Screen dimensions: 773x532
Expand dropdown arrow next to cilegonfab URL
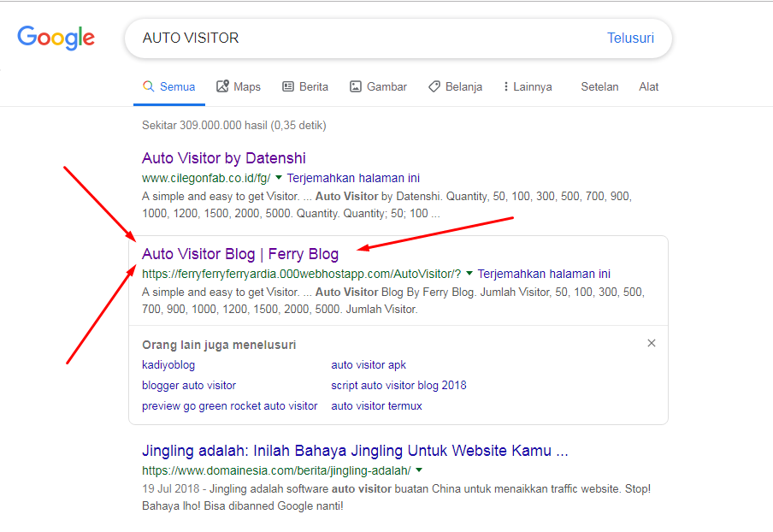(279, 177)
